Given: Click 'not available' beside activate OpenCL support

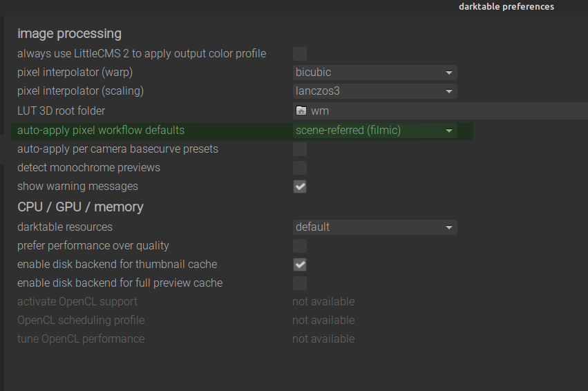Looking at the screenshot, I should coord(323,302).
